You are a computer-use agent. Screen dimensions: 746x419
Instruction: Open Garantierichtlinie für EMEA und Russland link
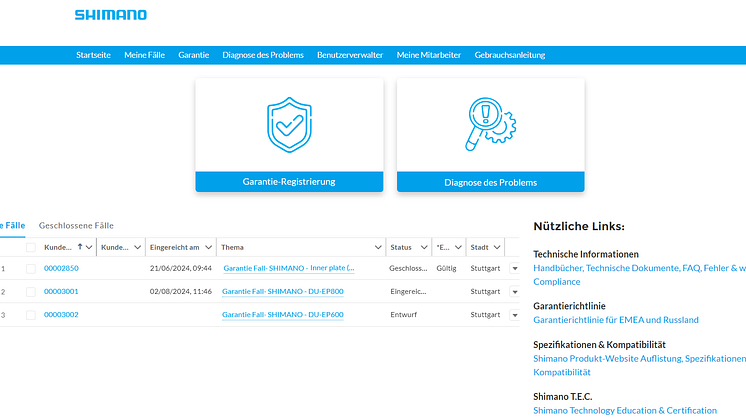coord(616,320)
